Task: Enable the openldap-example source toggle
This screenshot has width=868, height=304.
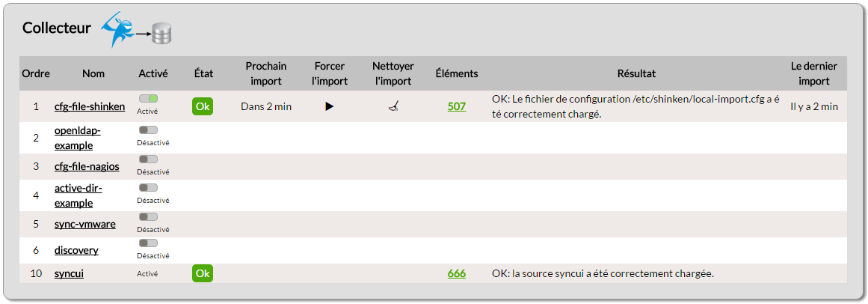Action: tap(148, 130)
